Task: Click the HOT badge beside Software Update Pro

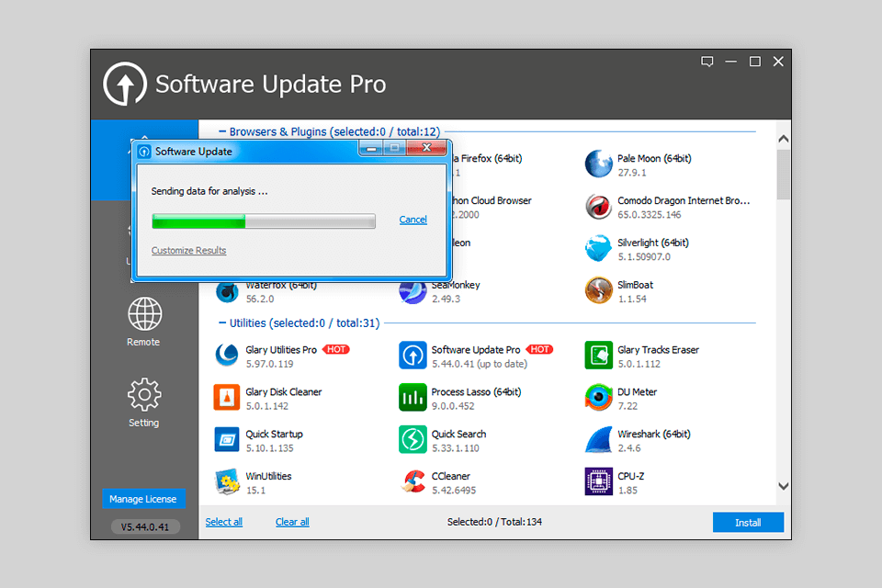Action: [540, 349]
